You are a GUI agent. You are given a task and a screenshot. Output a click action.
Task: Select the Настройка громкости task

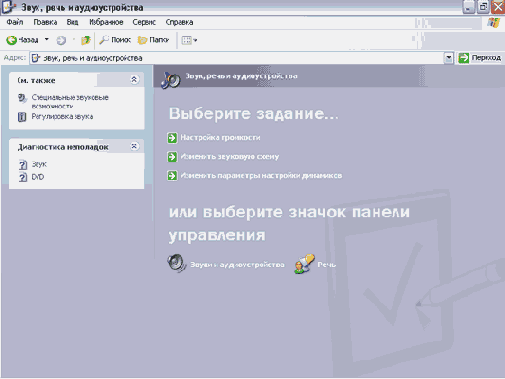220,138
